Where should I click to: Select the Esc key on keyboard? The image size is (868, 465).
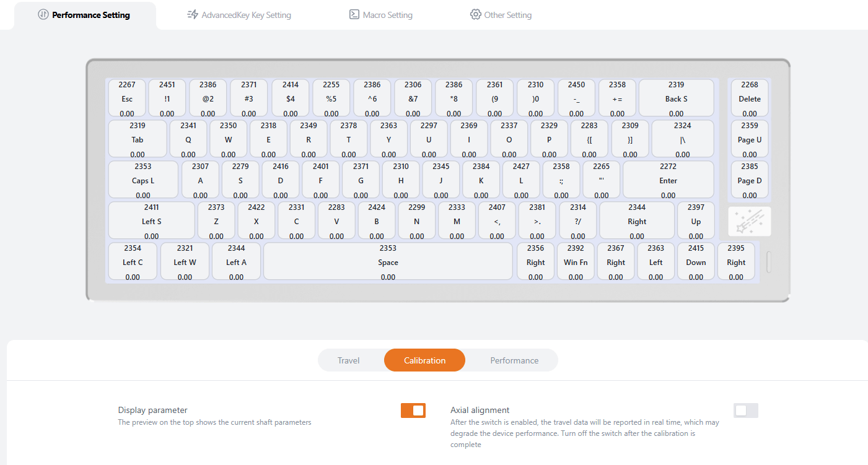coord(127,98)
